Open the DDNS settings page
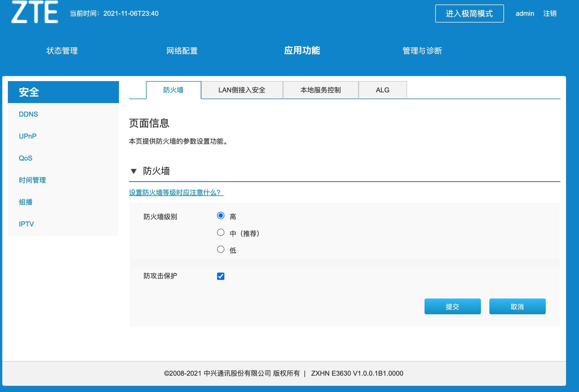 point(28,114)
